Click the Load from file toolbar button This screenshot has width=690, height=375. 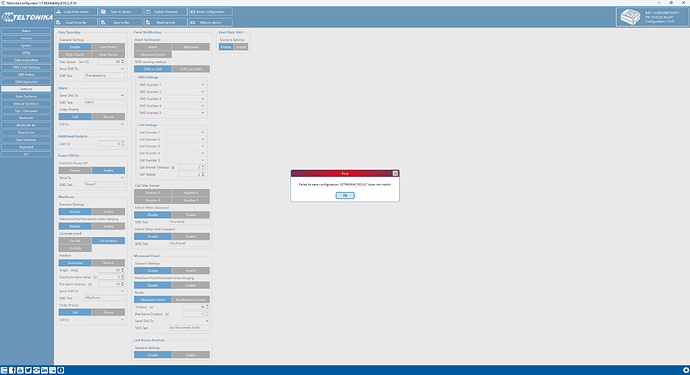coord(76,22)
